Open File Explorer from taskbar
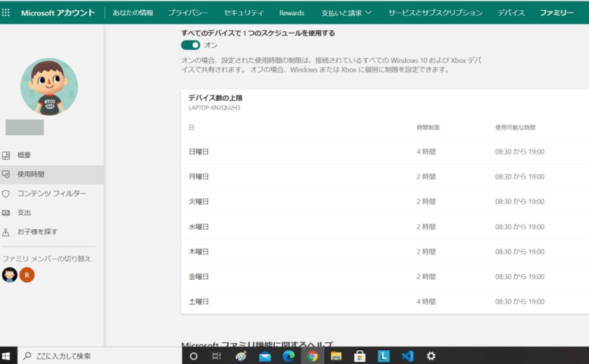The image size is (589, 364). tap(336, 356)
